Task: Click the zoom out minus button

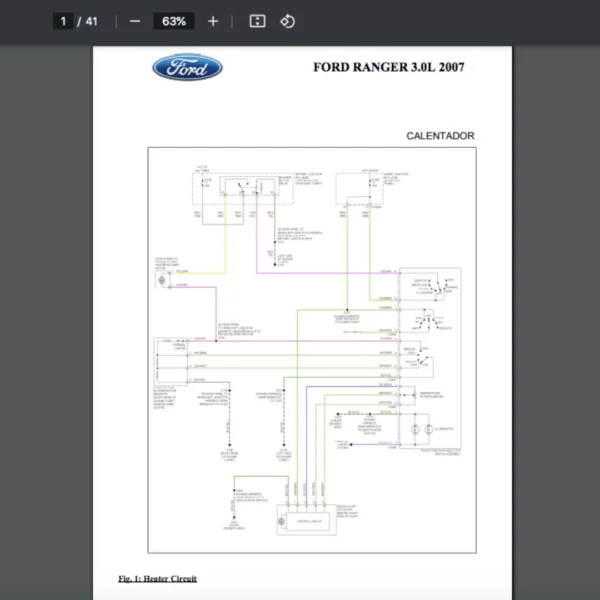Action: coord(135,21)
